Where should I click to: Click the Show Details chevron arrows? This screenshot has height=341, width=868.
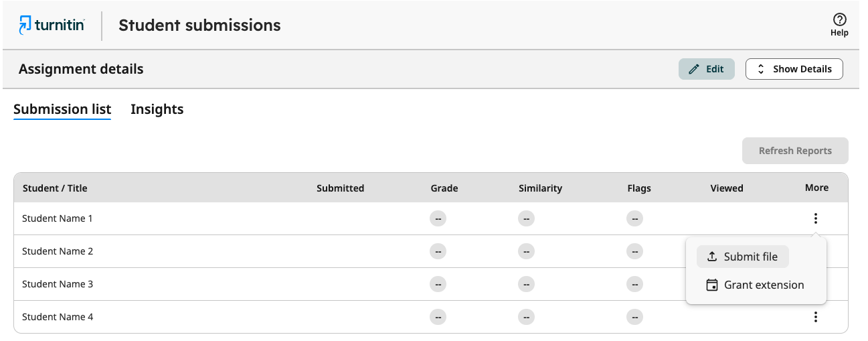(x=760, y=69)
